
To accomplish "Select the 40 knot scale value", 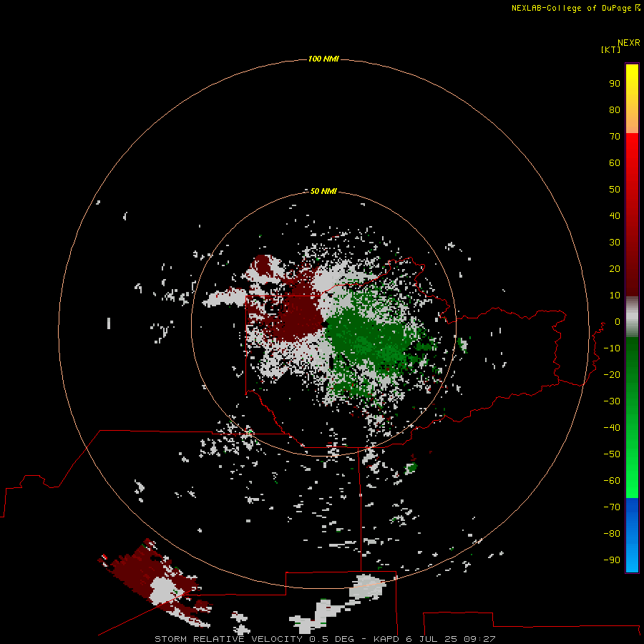I will click(615, 215).
